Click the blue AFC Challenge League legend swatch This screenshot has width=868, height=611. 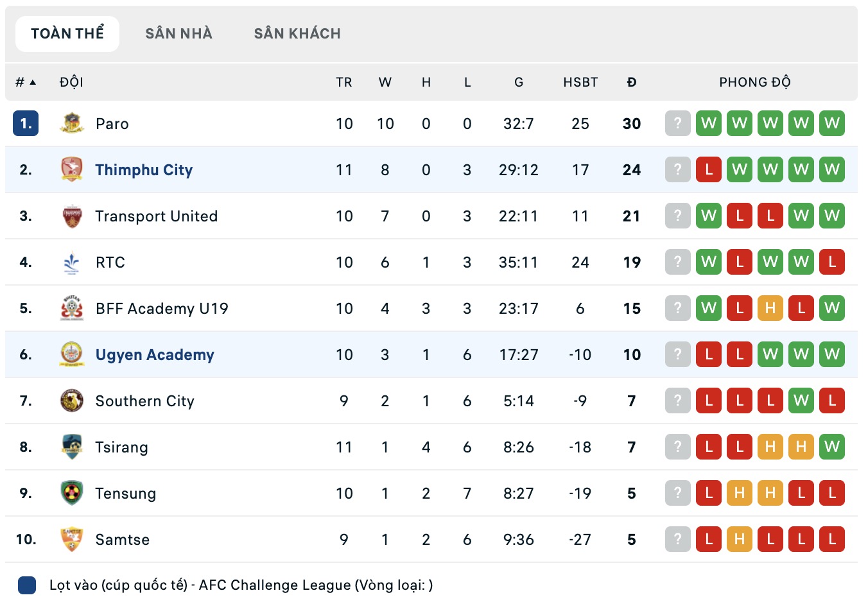coord(27,585)
